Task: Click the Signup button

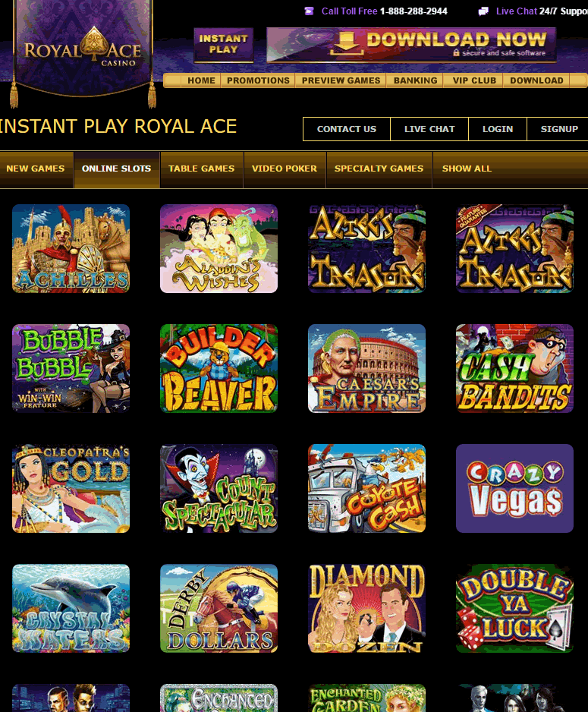Action: point(559,129)
